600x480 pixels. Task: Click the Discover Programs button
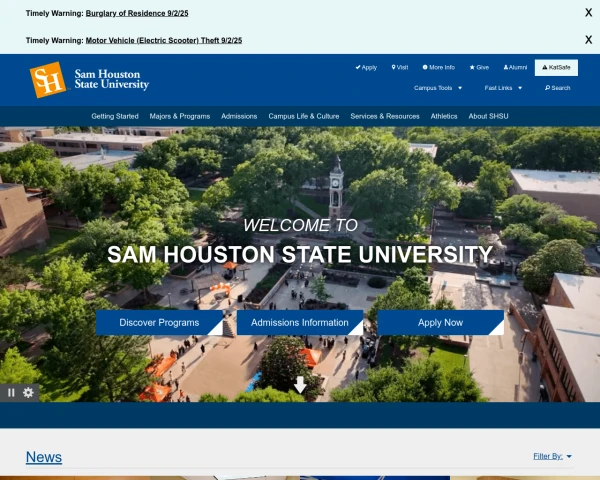(x=159, y=322)
